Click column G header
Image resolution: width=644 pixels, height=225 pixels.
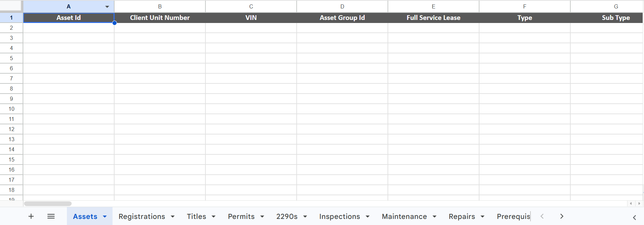(616, 6)
